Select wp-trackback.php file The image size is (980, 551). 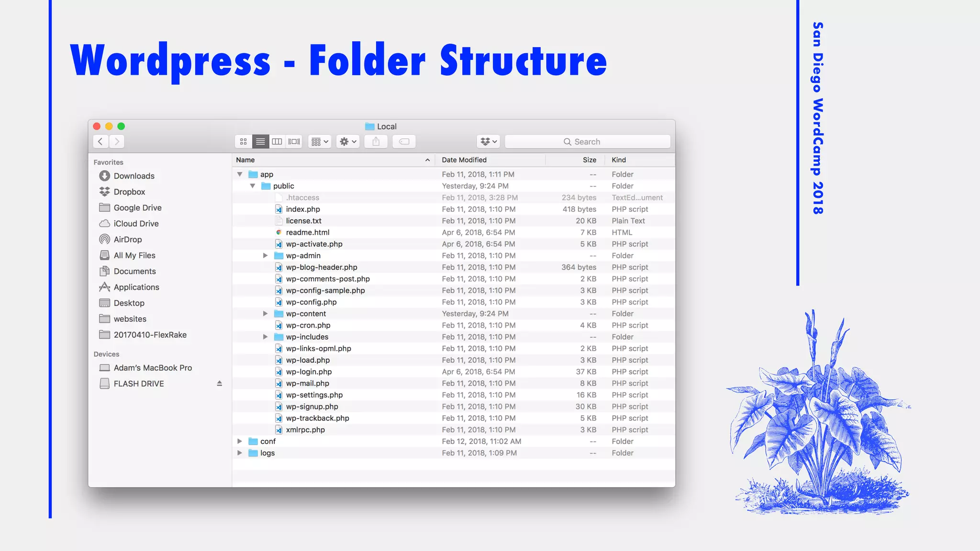pos(454,418)
